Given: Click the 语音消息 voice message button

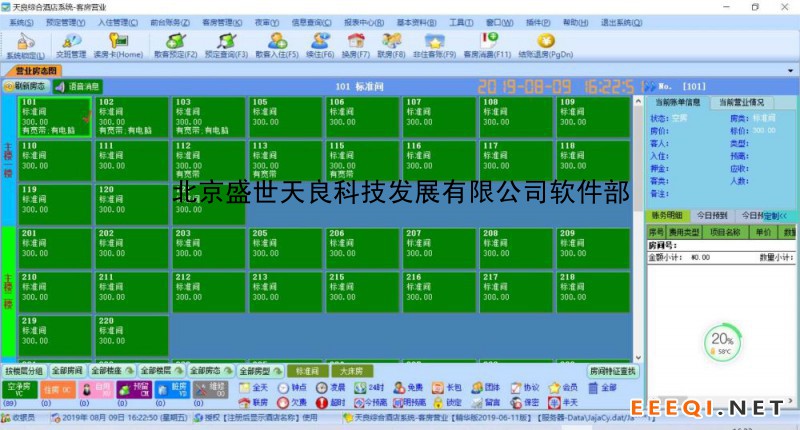Looking at the screenshot, I should click(x=79, y=87).
